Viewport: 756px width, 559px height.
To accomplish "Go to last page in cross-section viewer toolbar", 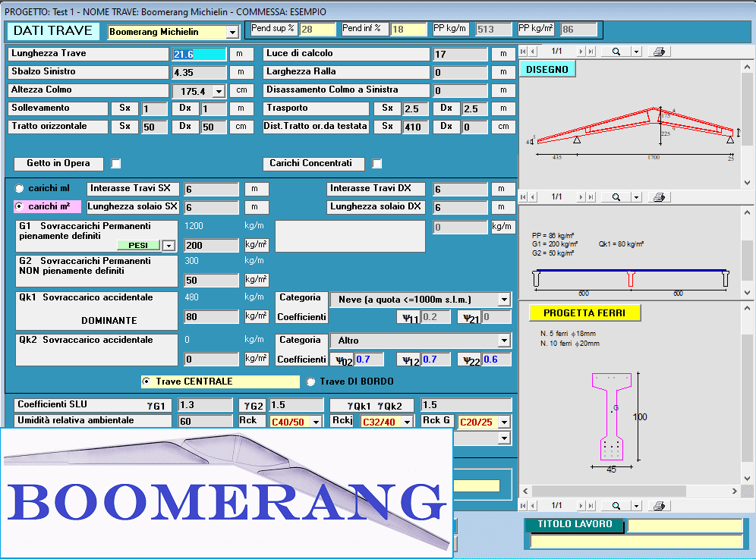I will 591,505.
